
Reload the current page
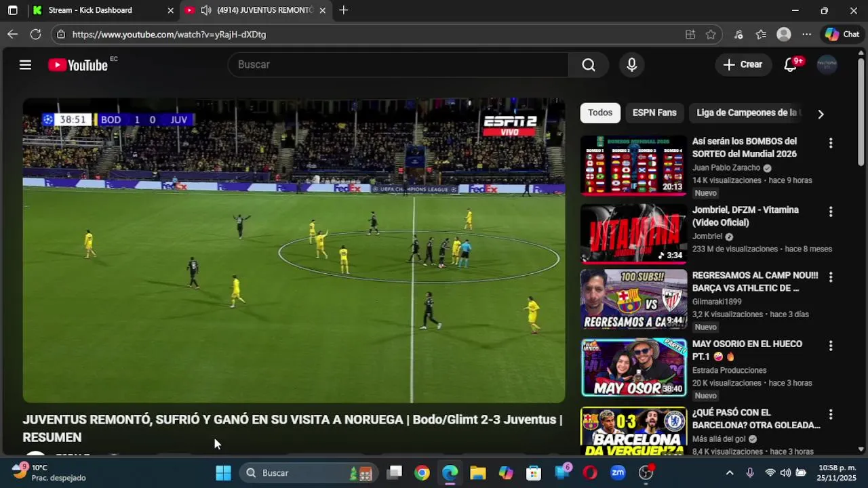pyautogui.click(x=35, y=34)
